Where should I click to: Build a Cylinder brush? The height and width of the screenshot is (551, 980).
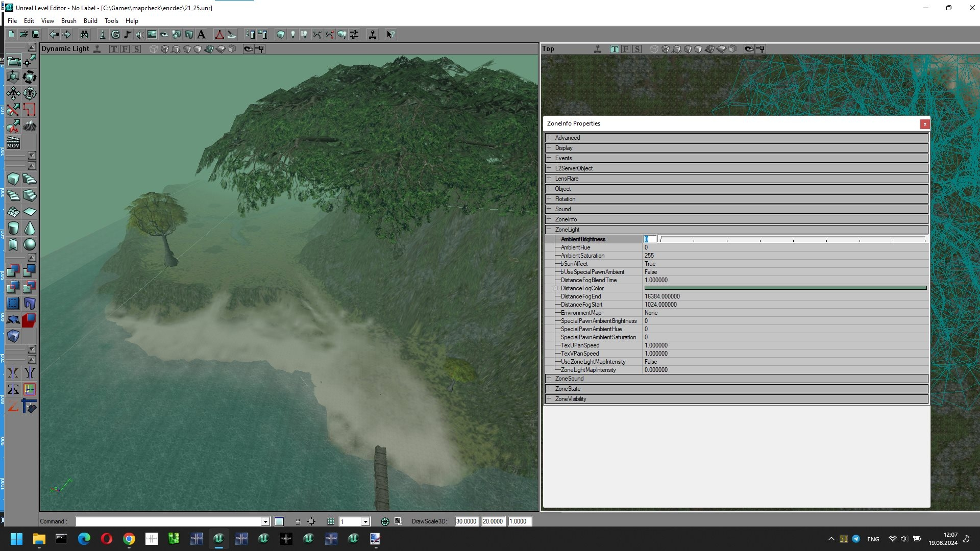click(13, 228)
